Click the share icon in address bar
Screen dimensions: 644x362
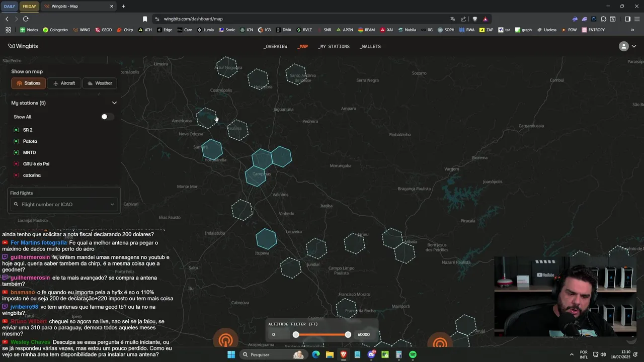(463, 19)
